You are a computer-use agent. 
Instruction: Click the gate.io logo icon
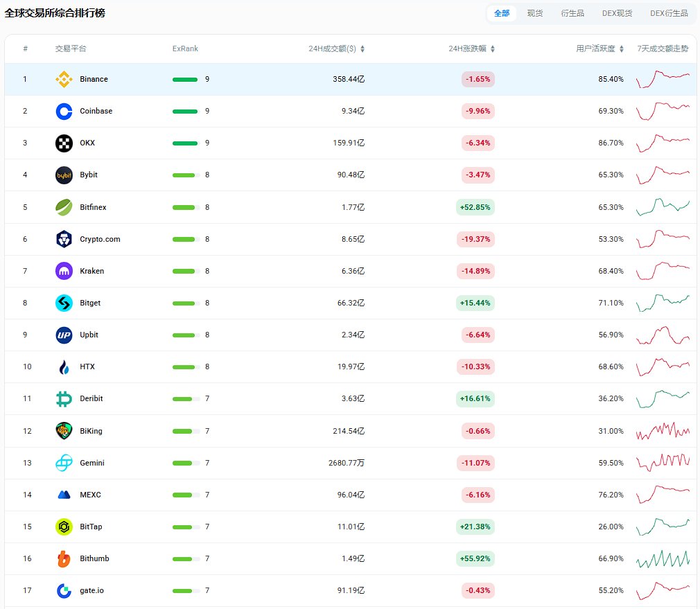coord(64,590)
